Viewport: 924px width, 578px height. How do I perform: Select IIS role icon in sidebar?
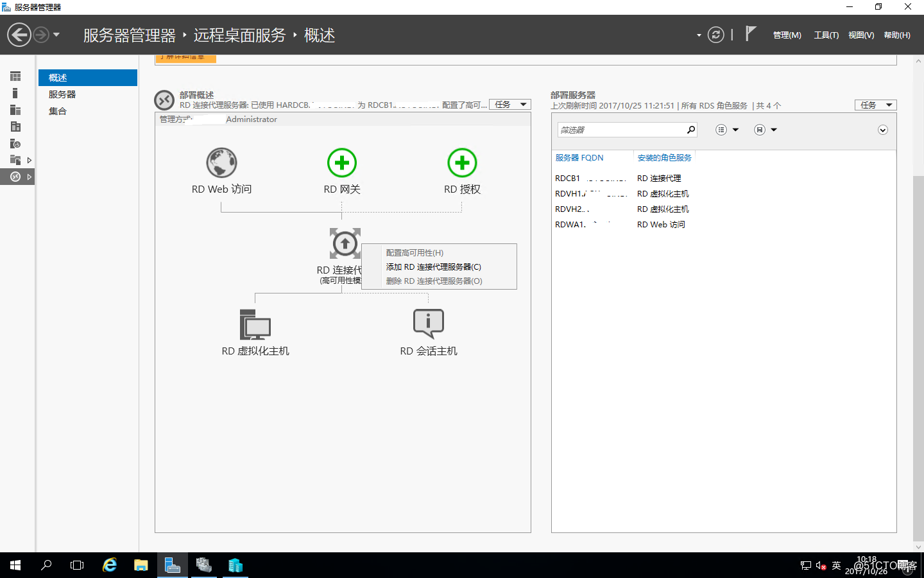click(x=15, y=143)
